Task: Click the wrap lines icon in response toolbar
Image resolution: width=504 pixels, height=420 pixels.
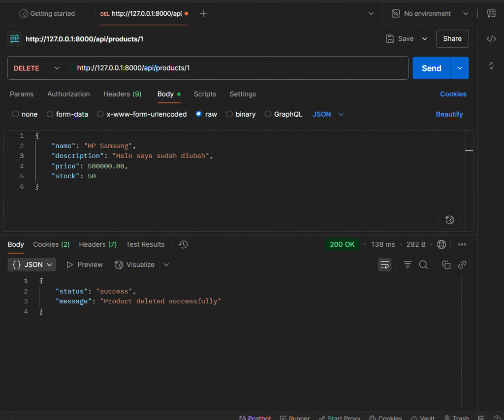Action: tap(384, 265)
